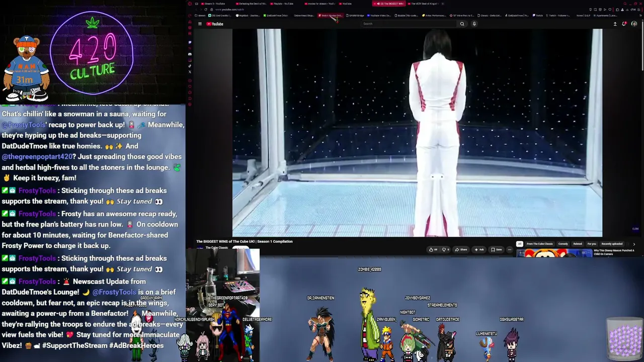Select the Comedy filter chip
This screenshot has width=644, height=362.
click(x=563, y=244)
